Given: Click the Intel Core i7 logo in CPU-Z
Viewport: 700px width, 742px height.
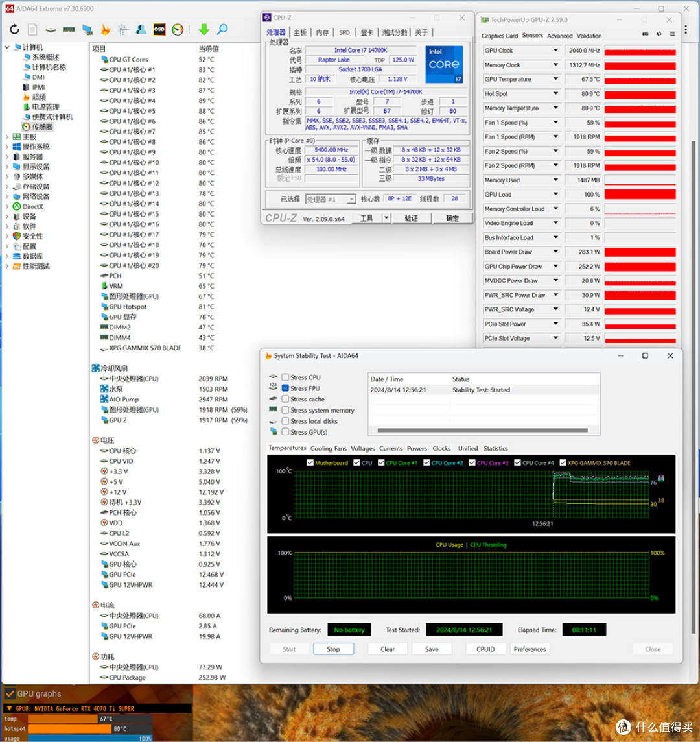Looking at the screenshot, I should 443,64.
